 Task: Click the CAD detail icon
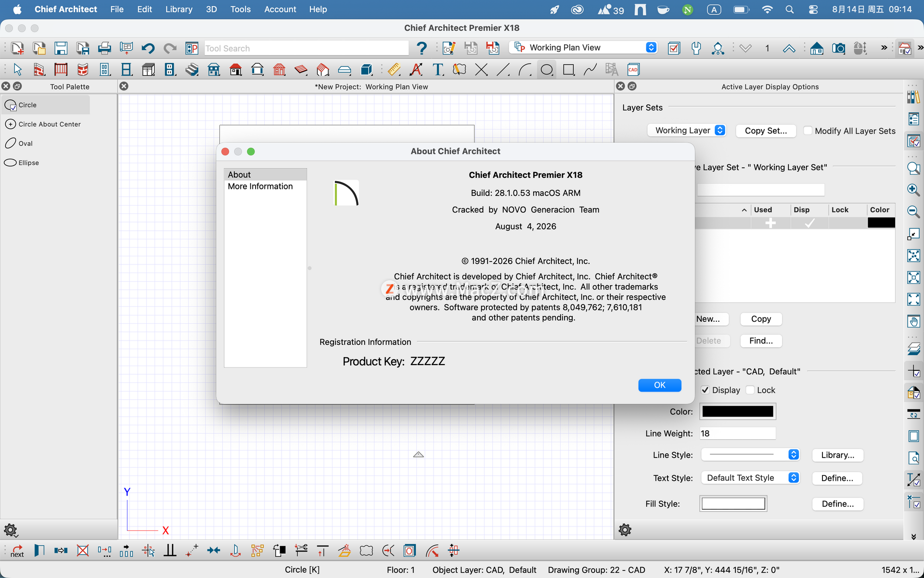click(x=633, y=70)
